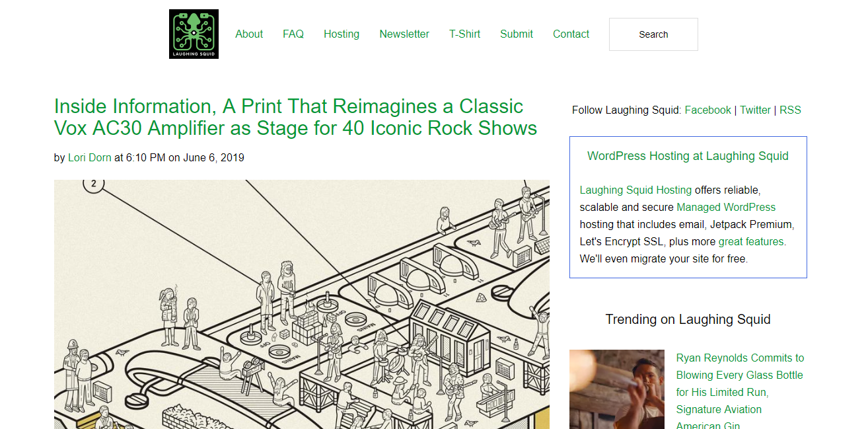Image resolution: width=868 pixels, height=429 pixels.
Task: Follow Laughing Squid on Facebook
Action: point(707,110)
